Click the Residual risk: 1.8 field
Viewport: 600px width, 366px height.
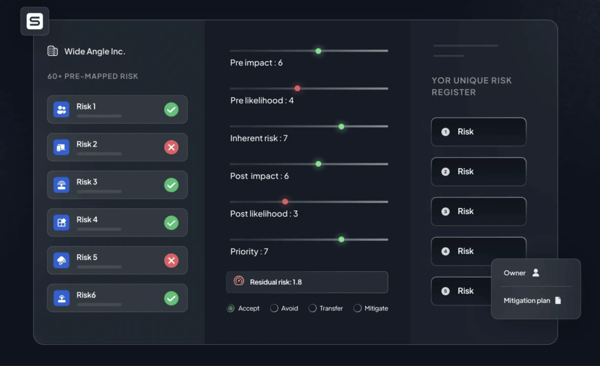point(307,282)
